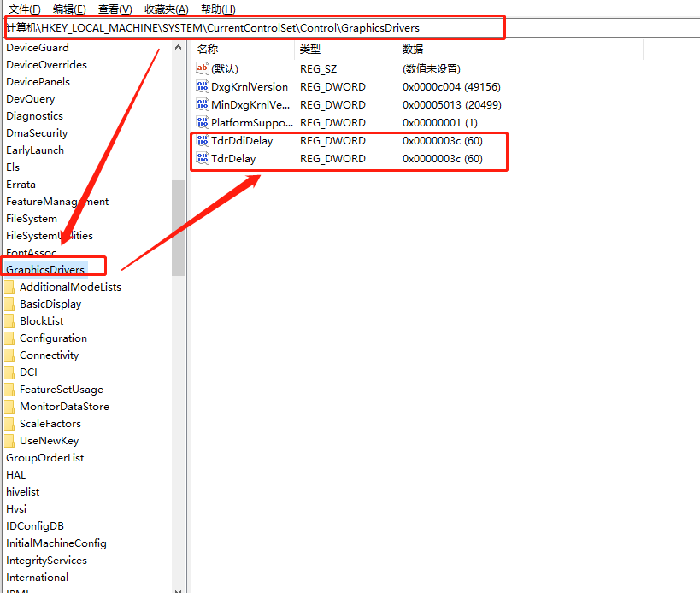Select the ScaleFactors subkey name

tap(50, 424)
